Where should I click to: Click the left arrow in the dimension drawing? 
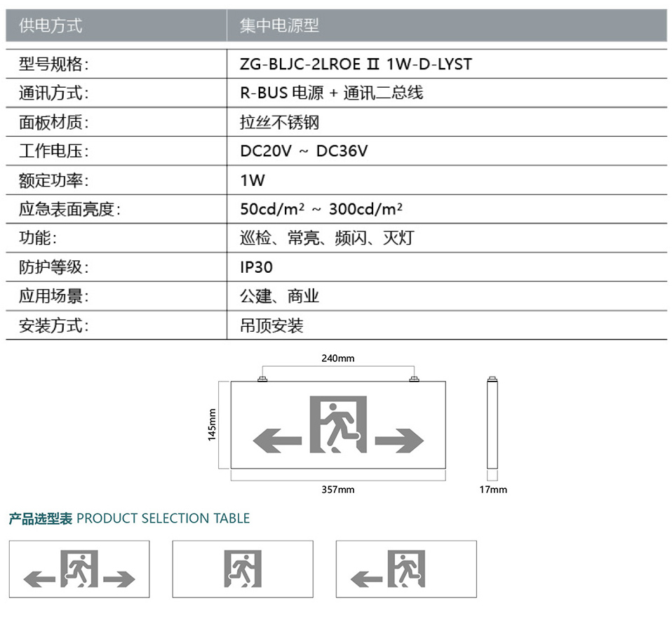coord(276,441)
